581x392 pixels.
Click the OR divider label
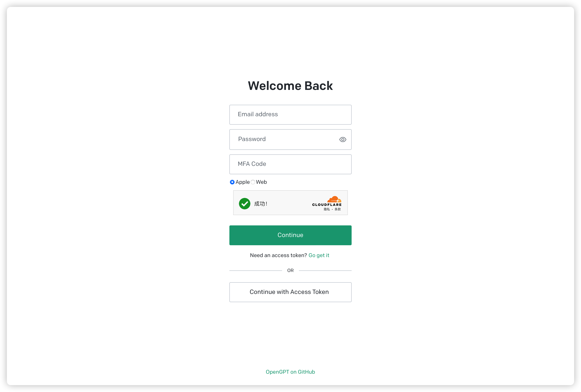(x=290, y=270)
